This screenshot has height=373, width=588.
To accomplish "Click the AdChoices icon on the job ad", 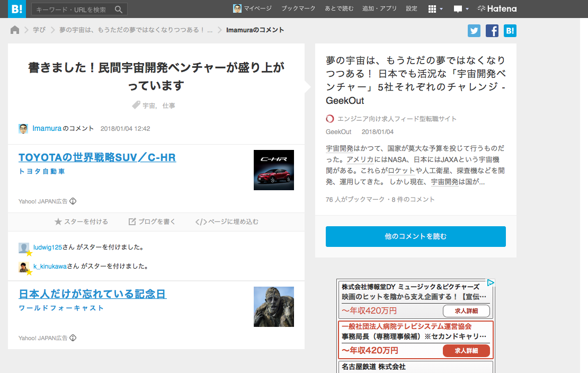I will 491,283.
